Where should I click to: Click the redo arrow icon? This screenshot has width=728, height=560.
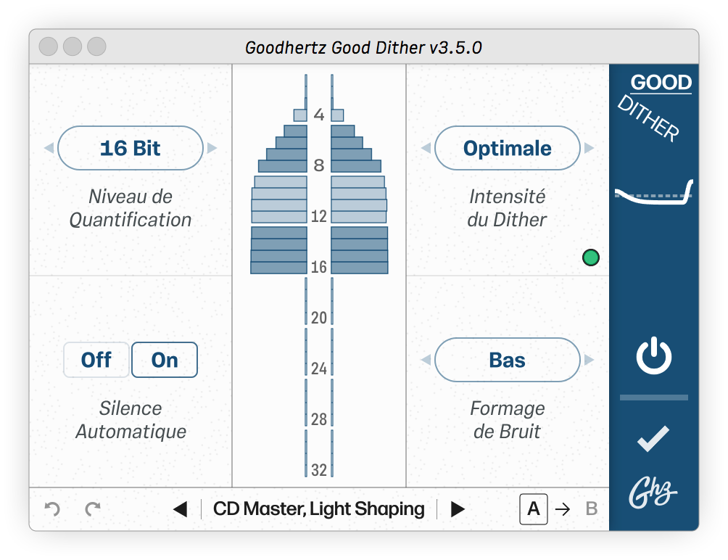(x=93, y=509)
